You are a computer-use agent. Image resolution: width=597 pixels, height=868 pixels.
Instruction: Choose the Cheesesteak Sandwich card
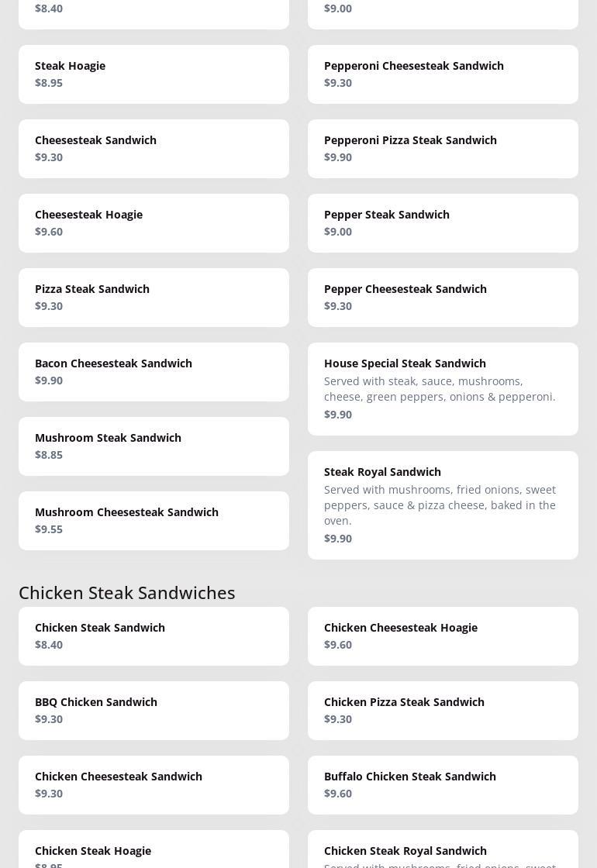[154, 149]
